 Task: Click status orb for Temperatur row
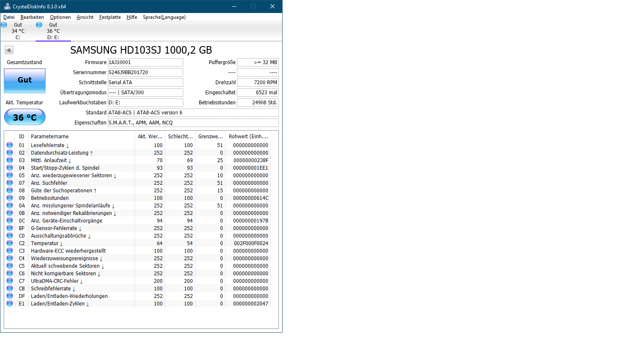point(10,243)
